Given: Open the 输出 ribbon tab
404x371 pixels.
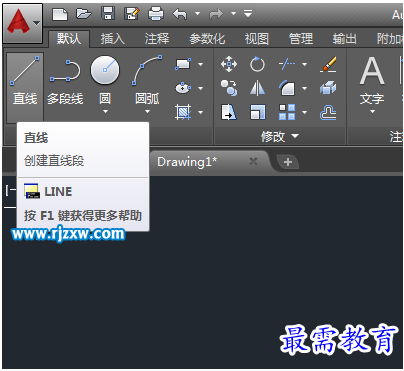Looking at the screenshot, I should (345, 39).
